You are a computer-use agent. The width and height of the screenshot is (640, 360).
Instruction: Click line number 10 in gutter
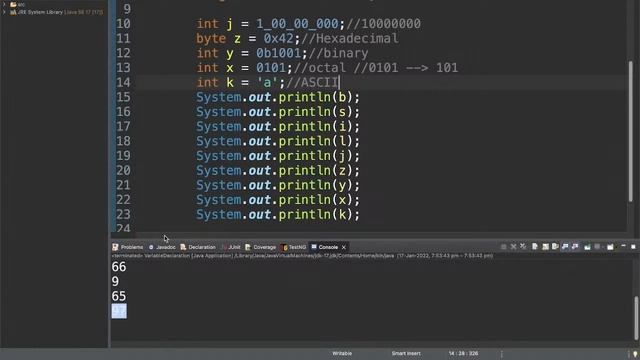click(123, 24)
